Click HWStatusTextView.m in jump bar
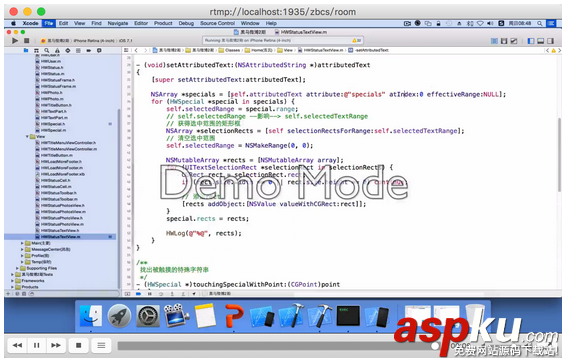564x363 pixels. 321,50
